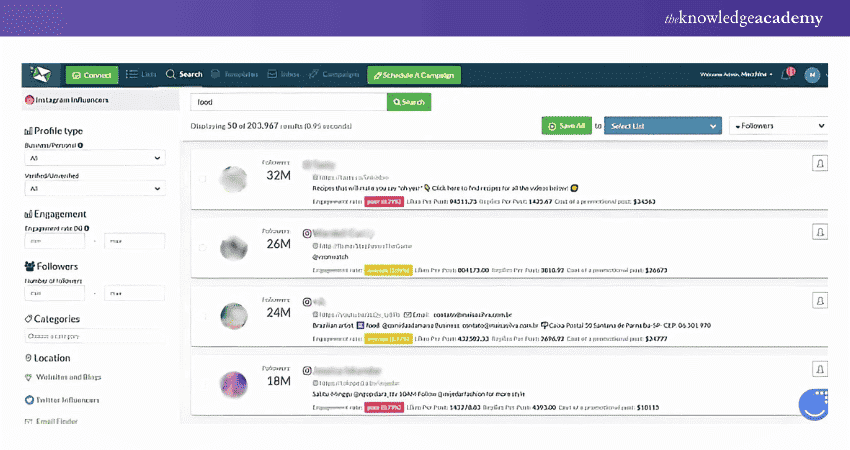Check the box for the 26M follower result
This screenshot has height=450, width=850.
point(204,248)
